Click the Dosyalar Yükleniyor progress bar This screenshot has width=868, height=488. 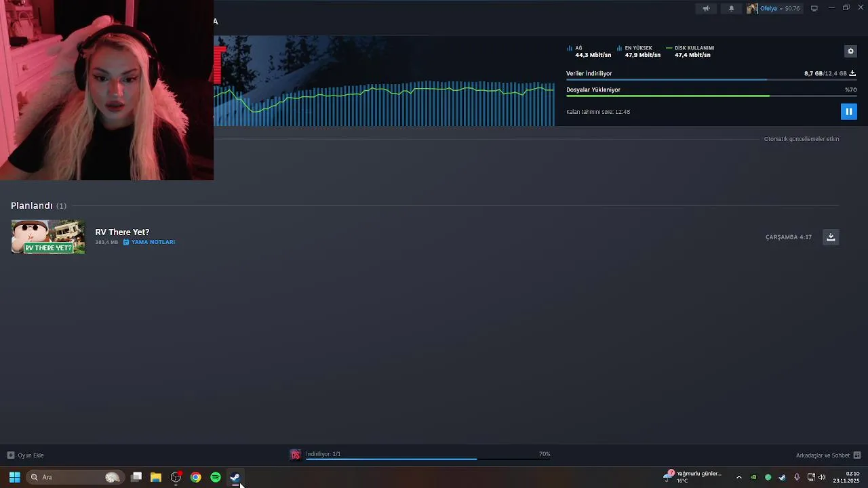coord(711,96)
